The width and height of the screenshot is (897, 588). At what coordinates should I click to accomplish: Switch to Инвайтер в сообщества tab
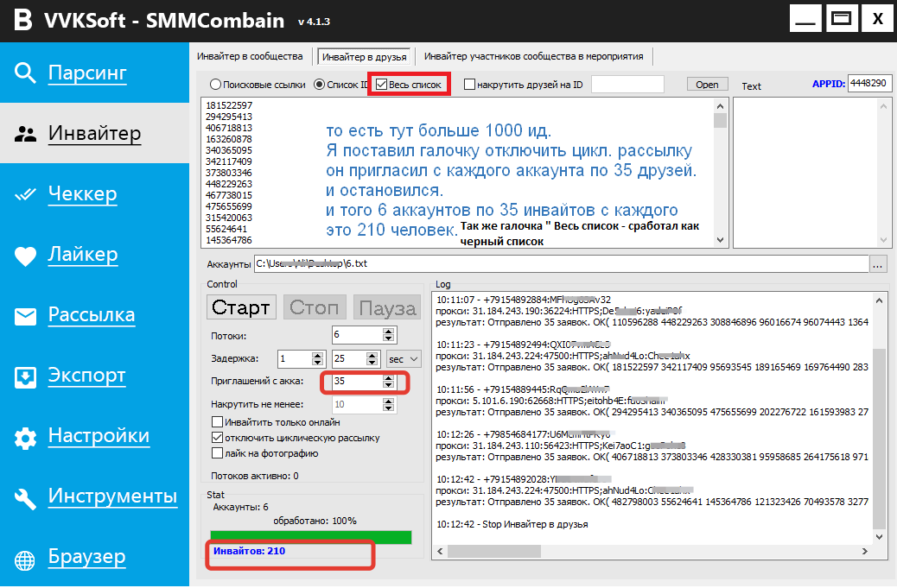pyautogui.click(x=250, y=56)
